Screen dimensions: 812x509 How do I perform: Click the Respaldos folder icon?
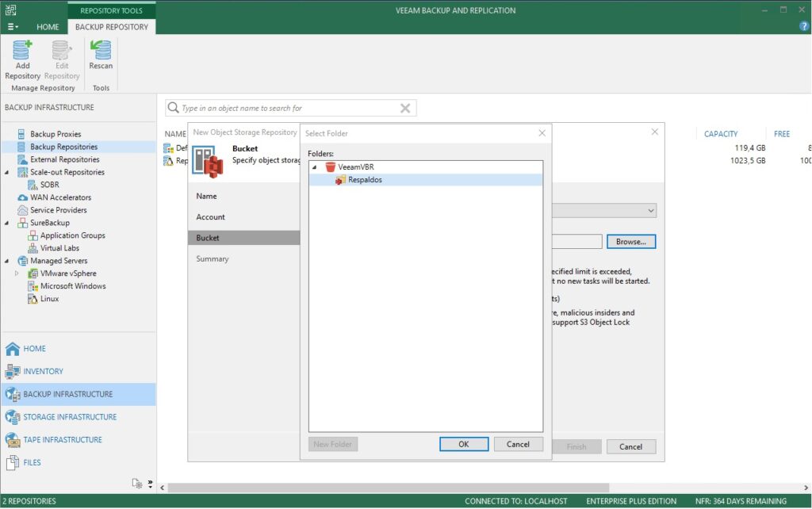340,180
